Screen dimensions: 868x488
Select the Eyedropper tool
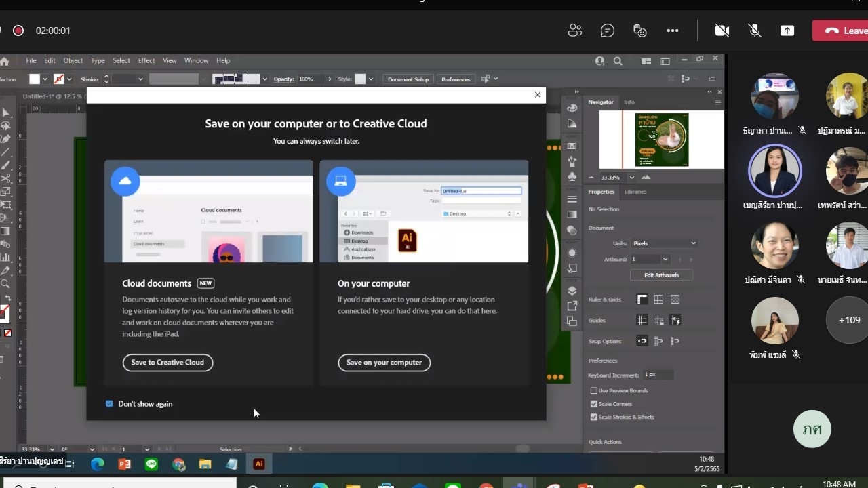coord(6,270)
